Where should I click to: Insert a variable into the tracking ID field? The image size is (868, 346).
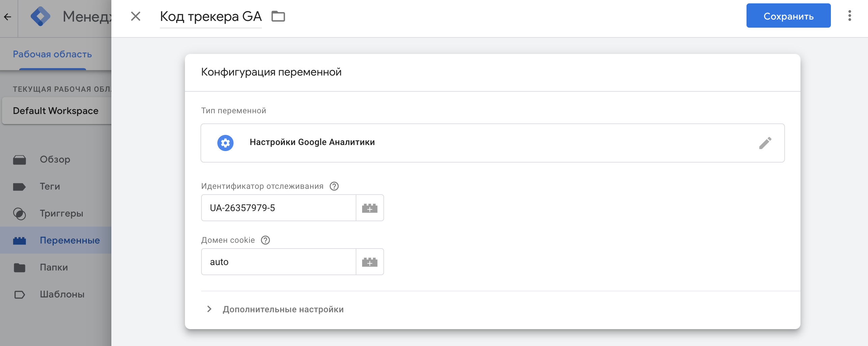click(370, 208)
